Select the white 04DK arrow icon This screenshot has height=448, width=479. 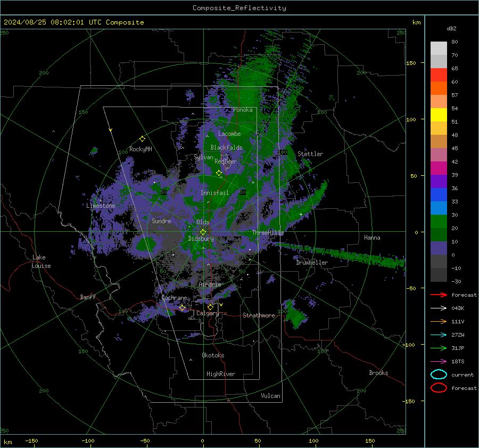point(439,308)
